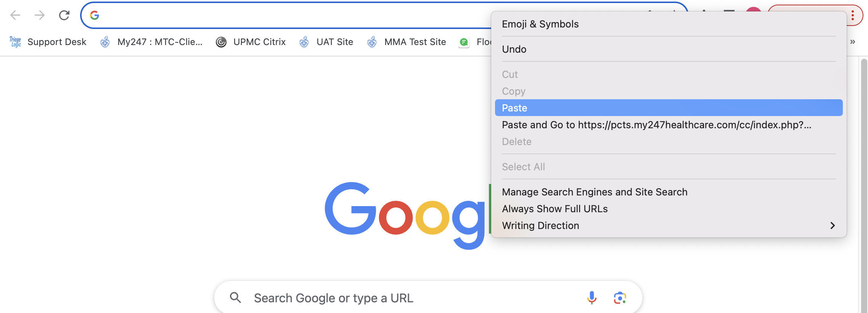Open Google Lens image search
868x313 pixels.
620,297
